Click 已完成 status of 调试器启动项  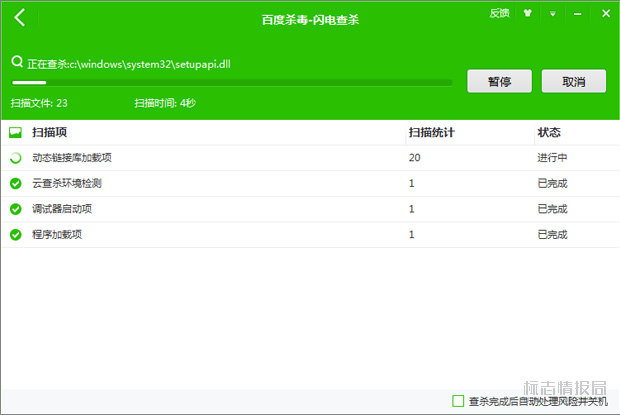coord(552,209)
